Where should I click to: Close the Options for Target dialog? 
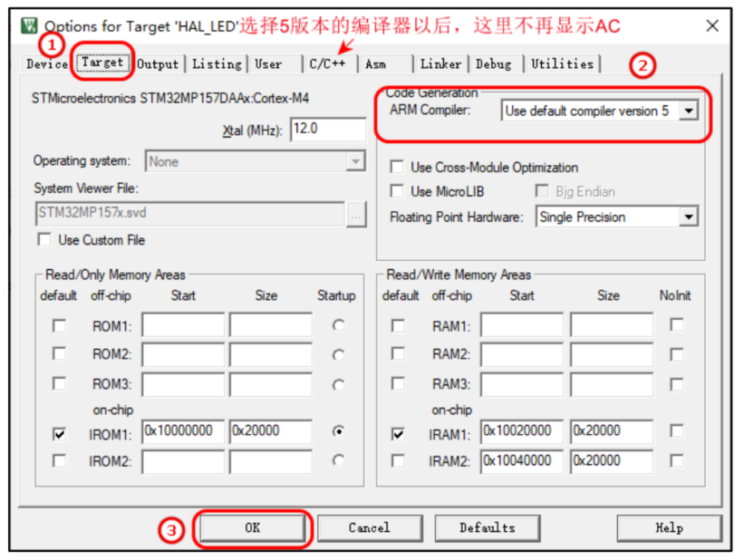(x=712, y=25)
